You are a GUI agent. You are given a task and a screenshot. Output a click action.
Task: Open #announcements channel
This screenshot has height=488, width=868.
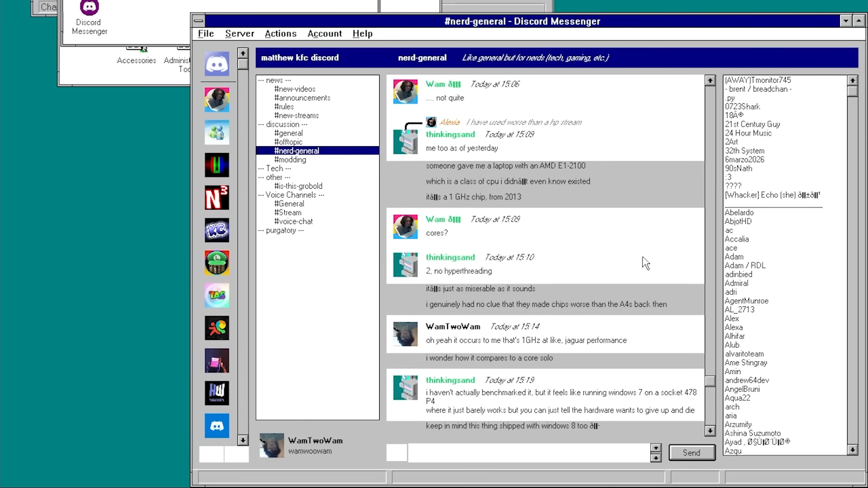tap(302, 98)
